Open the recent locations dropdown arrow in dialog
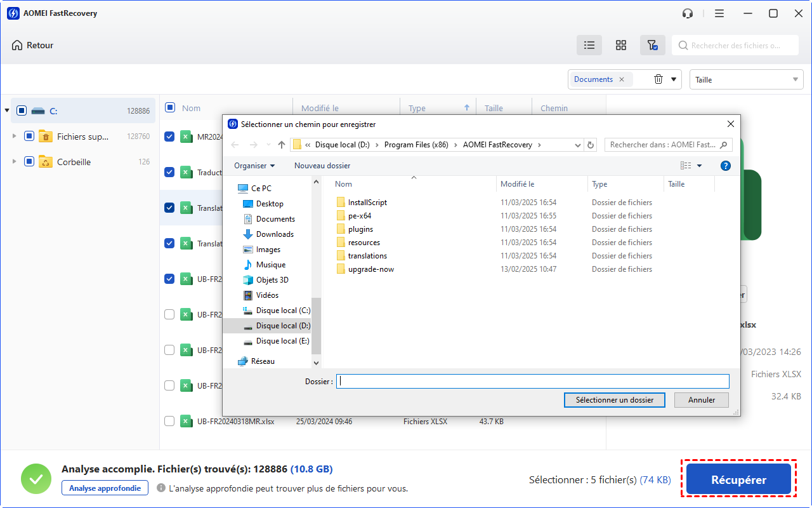 [268, 145]
